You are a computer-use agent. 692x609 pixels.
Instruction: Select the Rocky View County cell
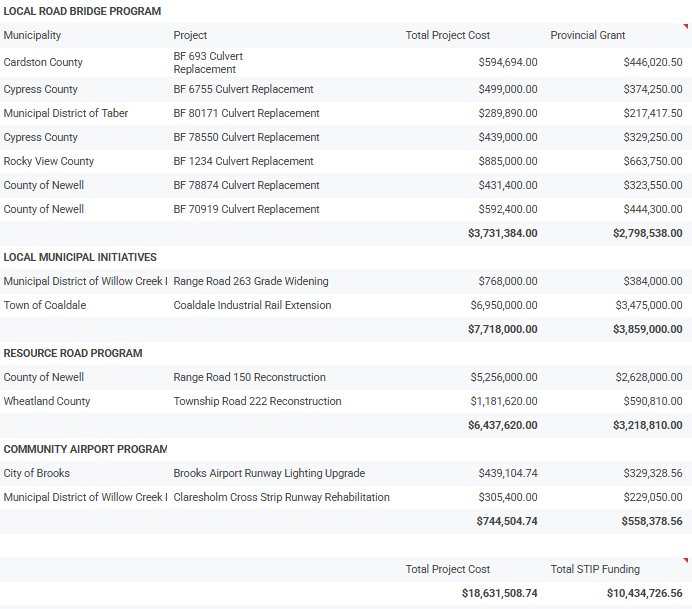coord(49,161)
